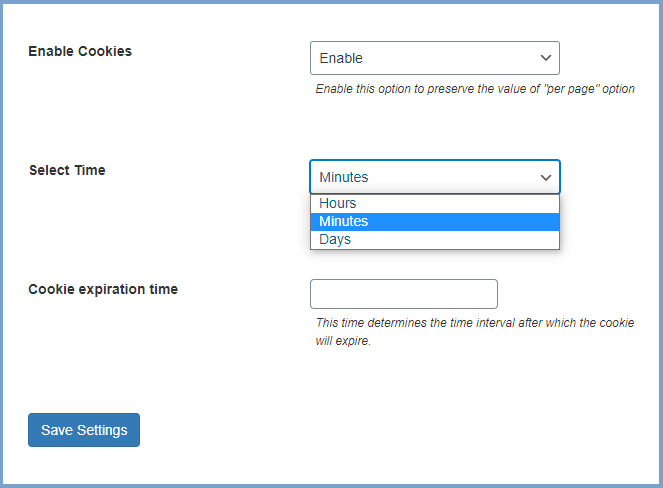Click the Cookie expiration time label

point(103,289)
